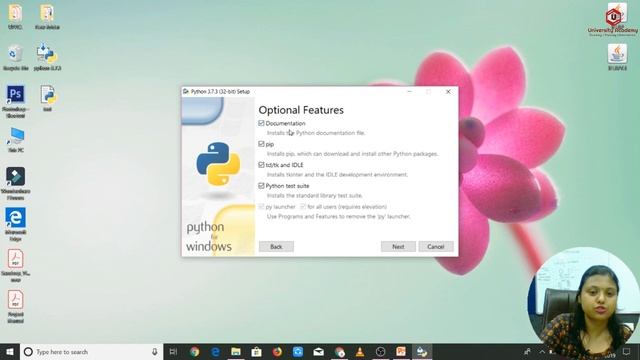Switch to OBS Studio in the taskbar
The width and height of the screenshot is (640, 360).
(x=380, y=352)
